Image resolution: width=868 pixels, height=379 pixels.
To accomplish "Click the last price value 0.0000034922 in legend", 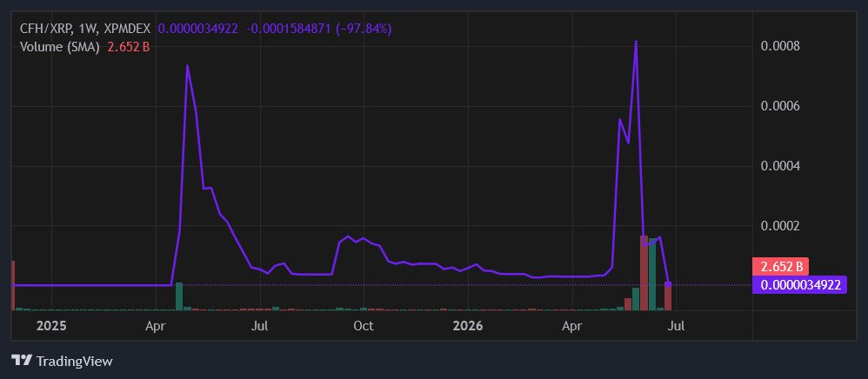I will pyautogui.click(x=198, y=29).
